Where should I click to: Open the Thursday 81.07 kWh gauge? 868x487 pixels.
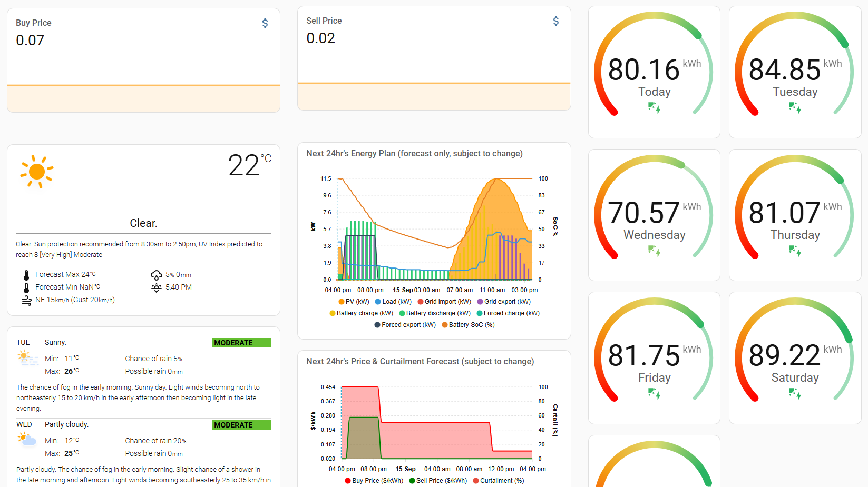[795, 215]
